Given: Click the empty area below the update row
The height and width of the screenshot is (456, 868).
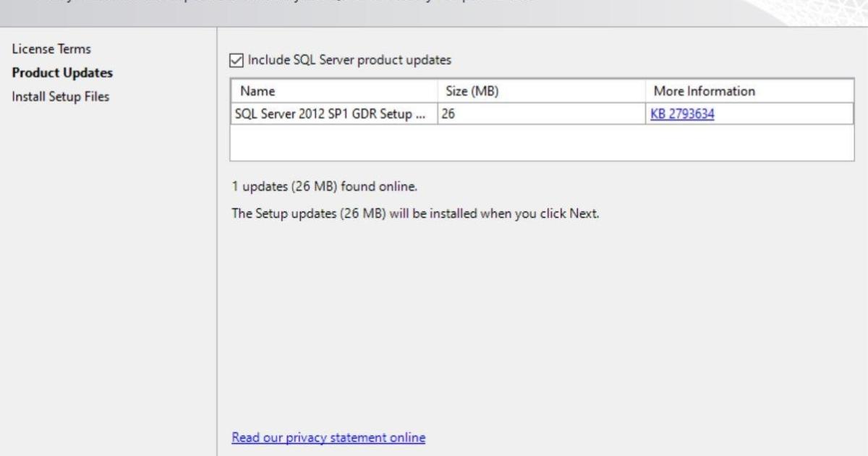Looking at the screenshot, I should point(541,142).
